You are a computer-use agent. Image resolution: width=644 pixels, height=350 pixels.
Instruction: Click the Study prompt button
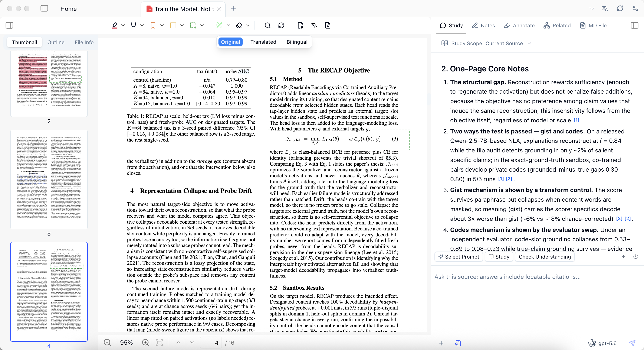[x=499, y=257]
